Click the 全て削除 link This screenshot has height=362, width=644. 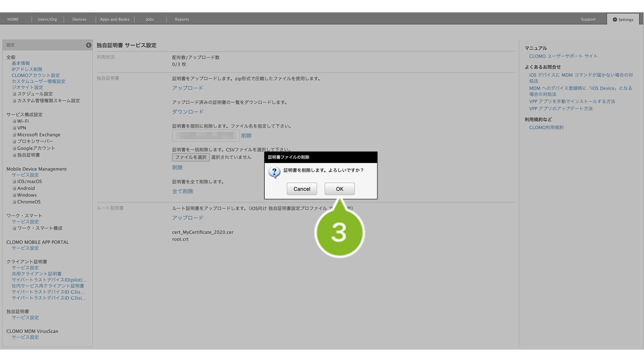tap(183, 191)
